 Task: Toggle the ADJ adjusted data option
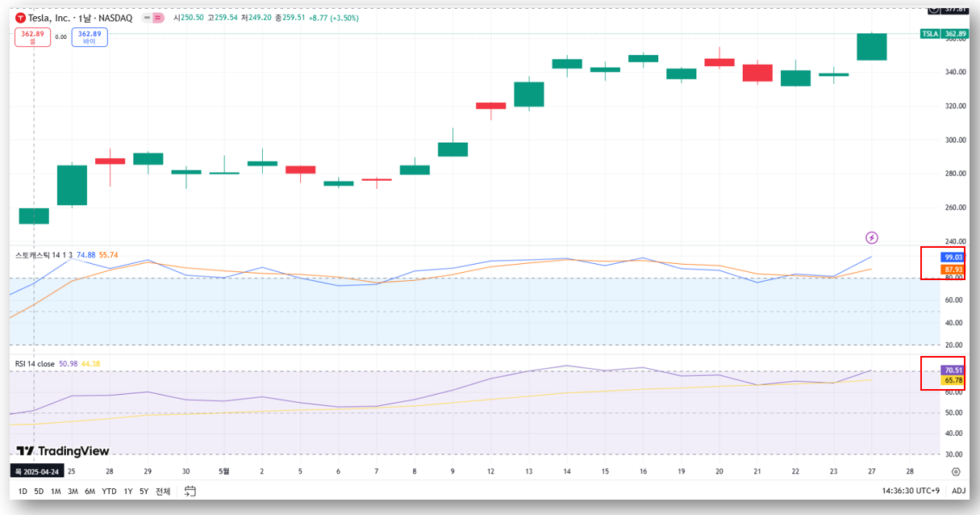click(x=958, y=491)
